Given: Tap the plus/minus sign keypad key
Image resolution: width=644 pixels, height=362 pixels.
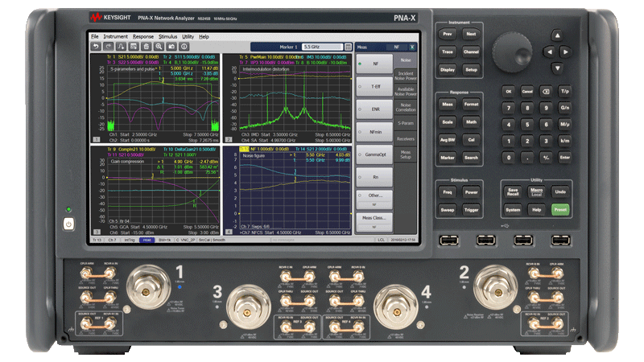Looking at the screenshot, I should [x=547, y=158].
